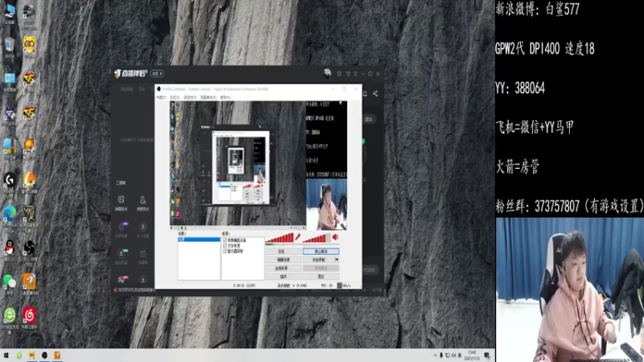Launch Logitech G HUB from desktop
This screenshot has width=644, height=362.
(x=10, y=182)
